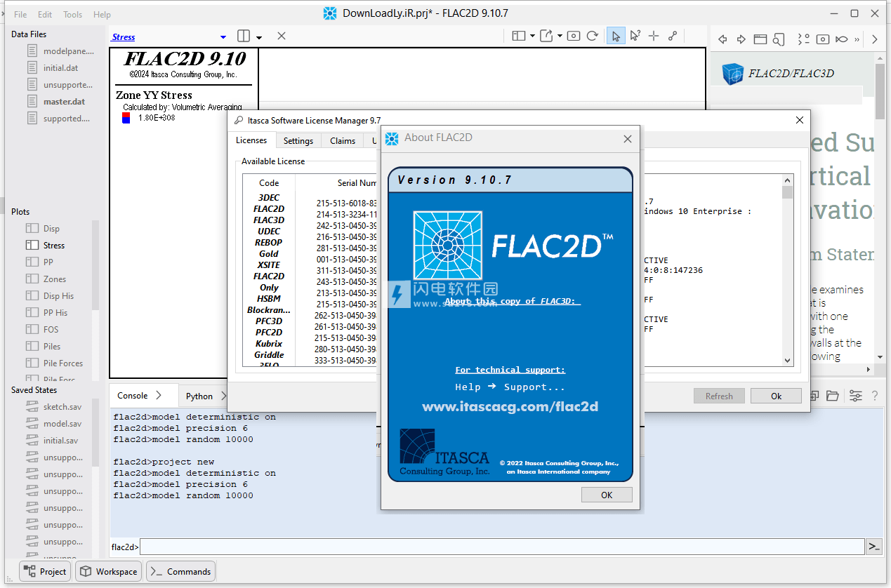Screen dimensions: 891x588
Task: Close the About FLAC2D dialog
Action: [x=628, y=139]
